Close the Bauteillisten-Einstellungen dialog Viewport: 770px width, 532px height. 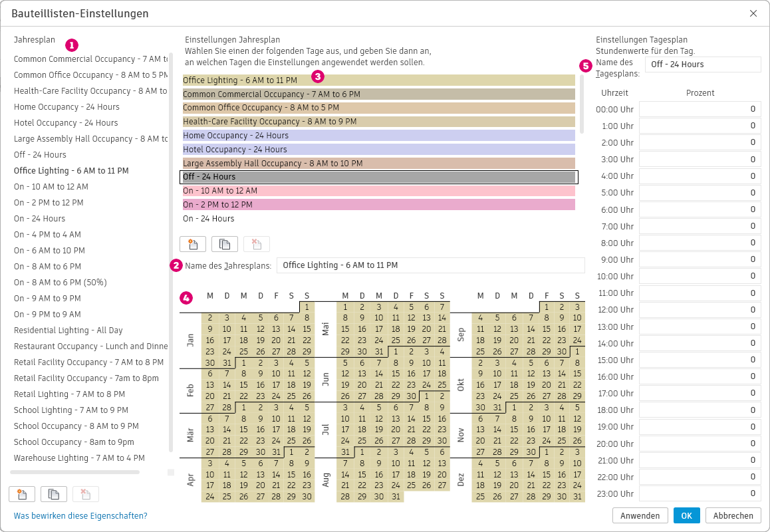[753, 13]
